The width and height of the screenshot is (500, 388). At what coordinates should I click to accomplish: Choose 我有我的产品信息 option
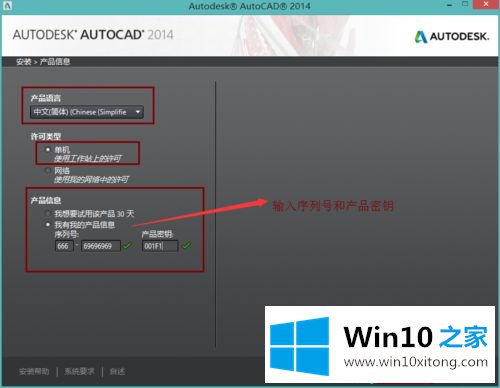tap(48, 225)
